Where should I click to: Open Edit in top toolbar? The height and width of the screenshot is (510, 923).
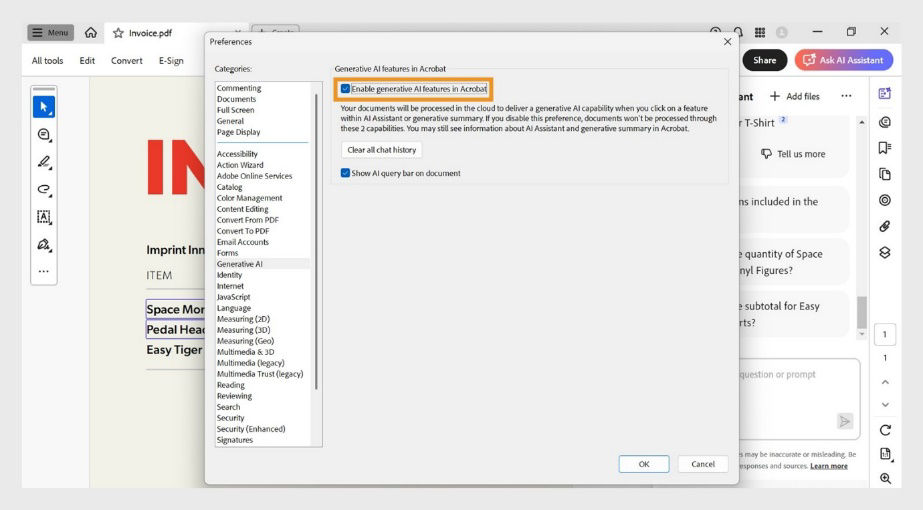click(87, 61)
